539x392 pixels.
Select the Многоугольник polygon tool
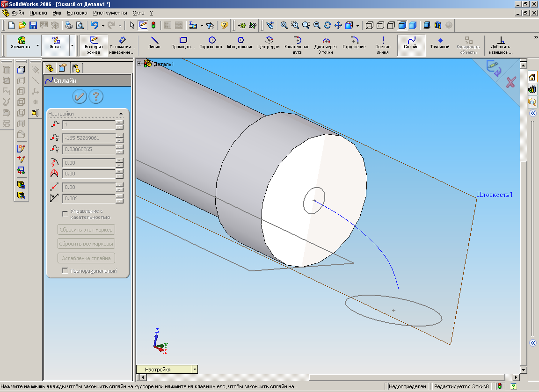tap(240, 44)
